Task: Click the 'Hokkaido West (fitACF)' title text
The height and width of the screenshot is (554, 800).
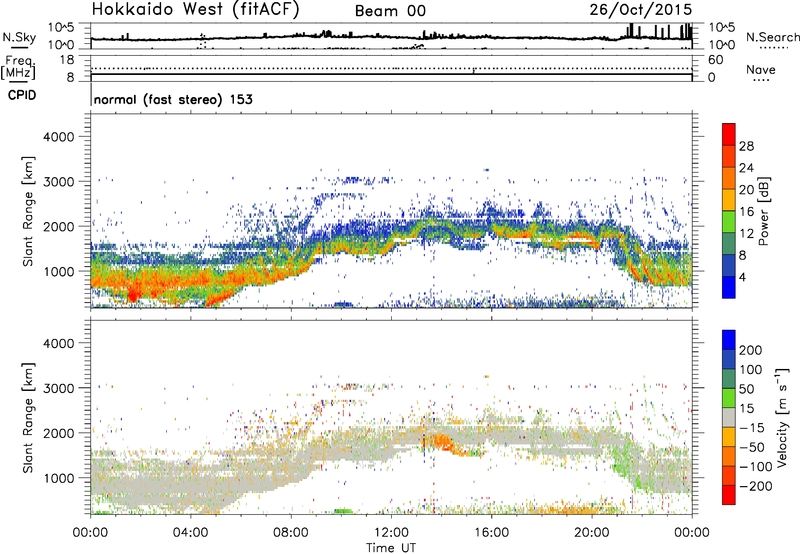Action: click(195, 9)
